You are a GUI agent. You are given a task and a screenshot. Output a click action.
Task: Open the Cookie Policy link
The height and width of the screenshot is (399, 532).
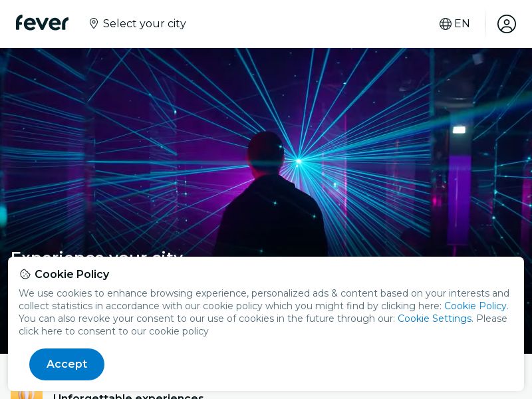475,306
